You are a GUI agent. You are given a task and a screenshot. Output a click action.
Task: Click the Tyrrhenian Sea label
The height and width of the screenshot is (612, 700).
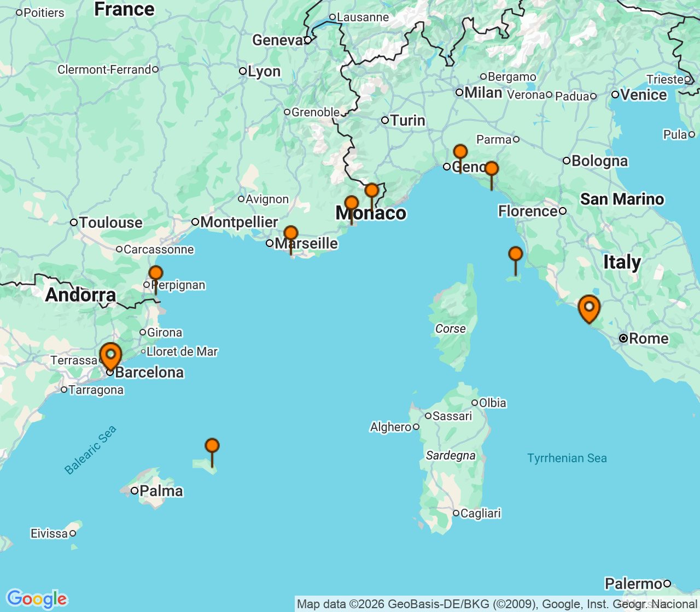click(567, 458)
